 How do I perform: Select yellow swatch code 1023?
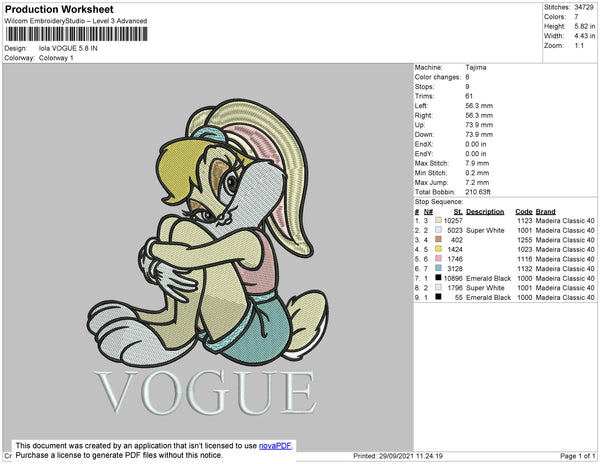click(438, 249)
